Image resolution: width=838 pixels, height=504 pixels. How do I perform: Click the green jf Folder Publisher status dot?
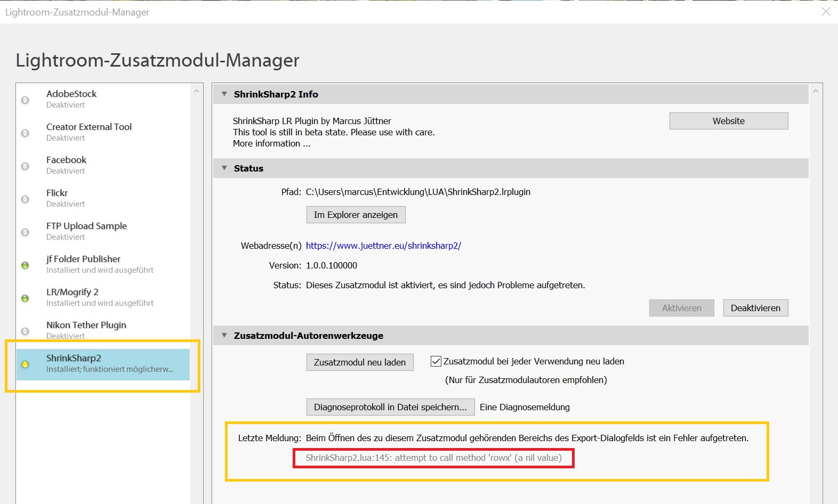(25, 265)
